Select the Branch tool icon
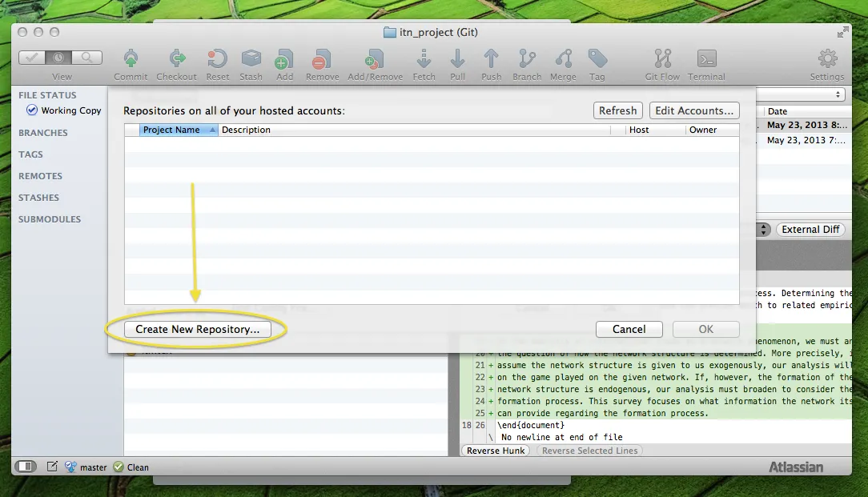The height and width of the screenshot is (497, 868). 527,60
